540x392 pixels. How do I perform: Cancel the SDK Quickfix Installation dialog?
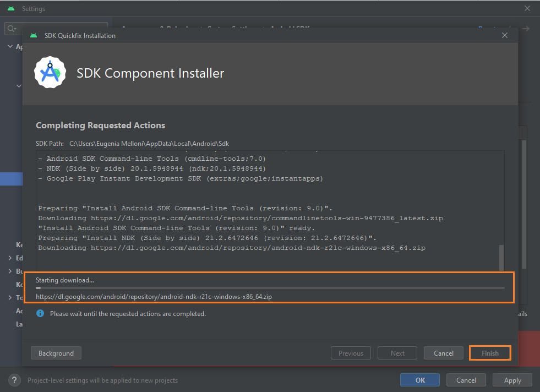click(443, 353)
